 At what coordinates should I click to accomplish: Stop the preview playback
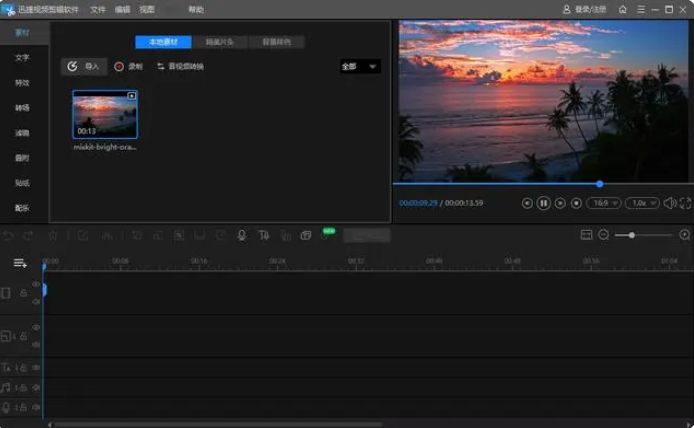point(576,203)
